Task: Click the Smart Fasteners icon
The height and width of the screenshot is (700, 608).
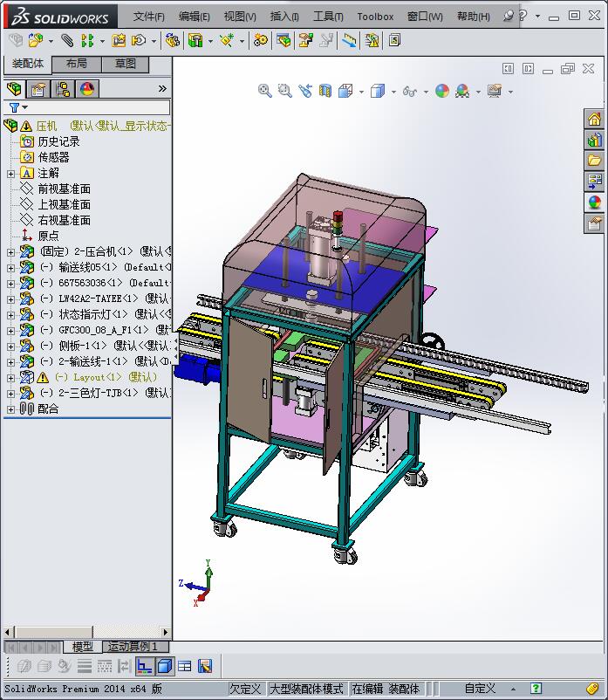Action: [x=119, y=41]
